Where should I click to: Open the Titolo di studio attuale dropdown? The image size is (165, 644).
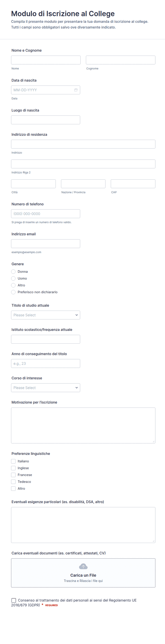46,315
